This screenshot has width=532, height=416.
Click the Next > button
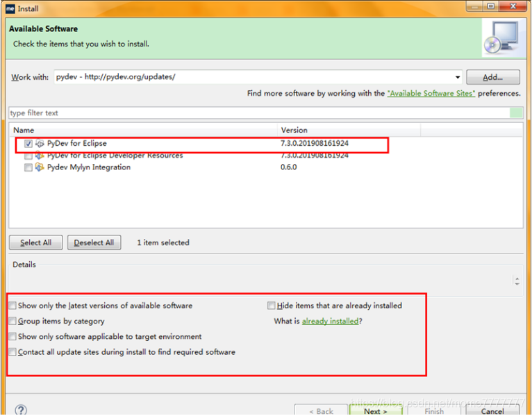[376, 411]
